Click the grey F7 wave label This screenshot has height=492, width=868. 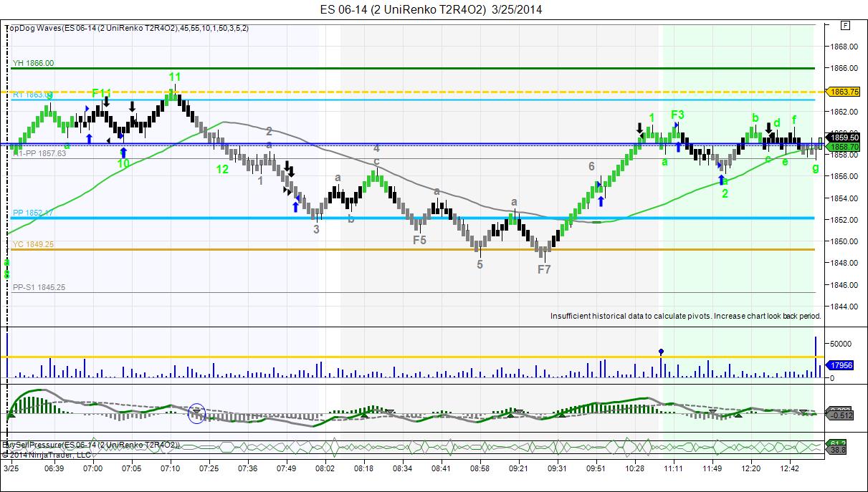pyautogui.click(x=545, y=269)
